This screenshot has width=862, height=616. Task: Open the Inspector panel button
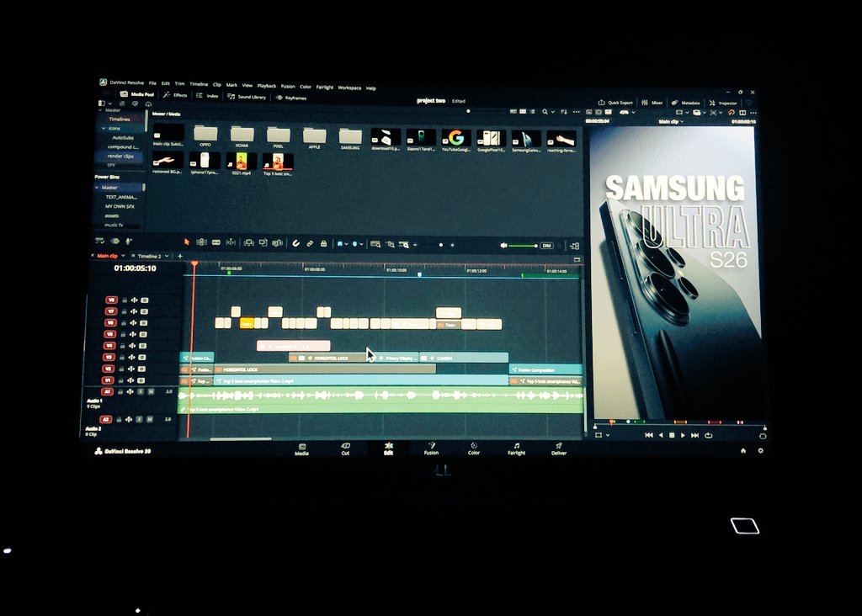click(x=723, y=103)
